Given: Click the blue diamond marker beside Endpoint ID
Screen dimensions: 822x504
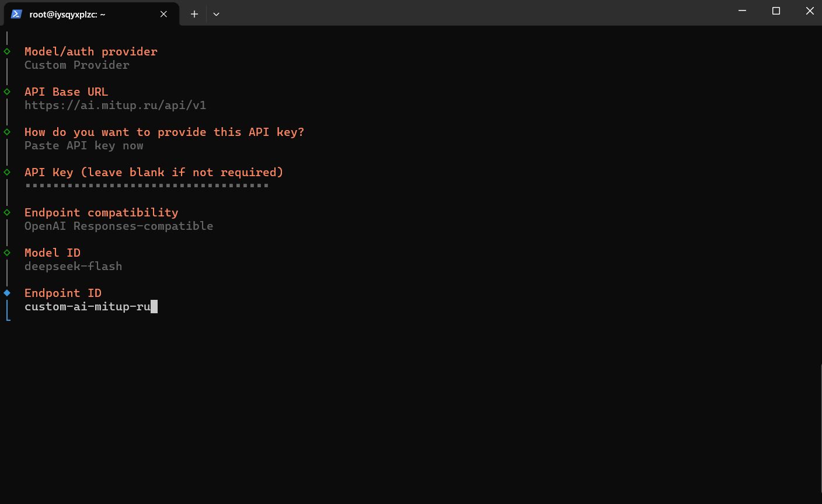Looking at the screenshot, I should pos(7,293).
